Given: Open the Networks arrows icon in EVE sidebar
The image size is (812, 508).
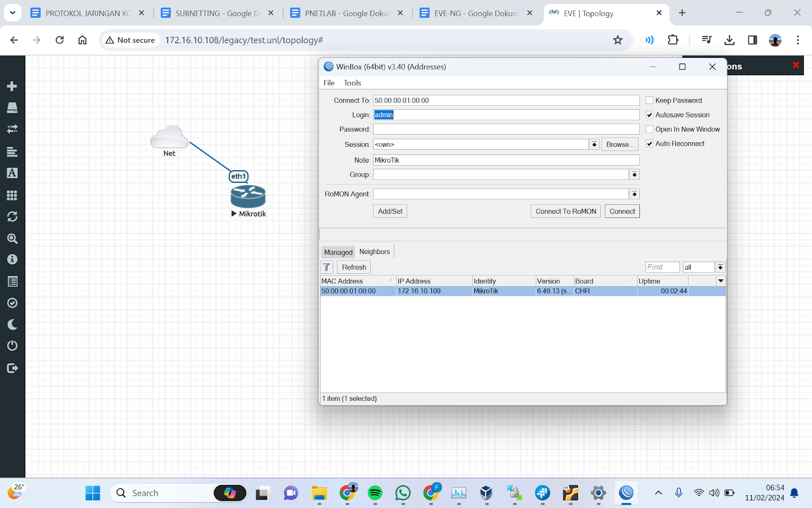Looking at the screenshot, I should (x=12, y=129).
